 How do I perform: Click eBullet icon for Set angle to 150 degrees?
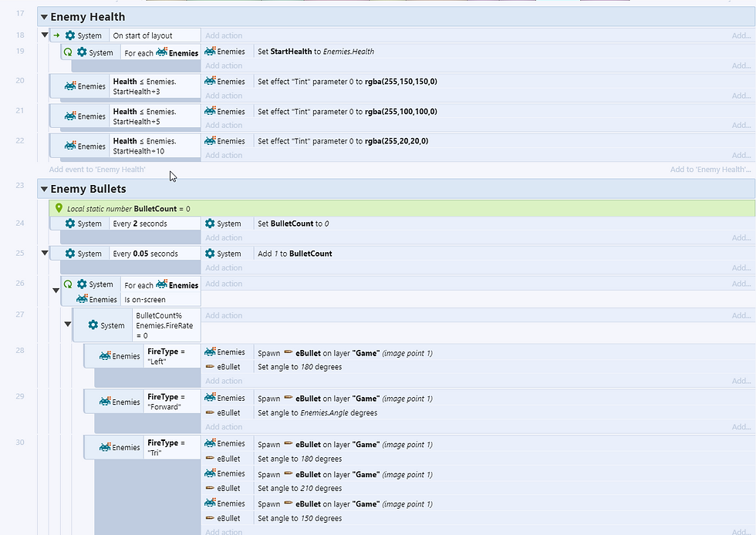click(x=210, y=518)
